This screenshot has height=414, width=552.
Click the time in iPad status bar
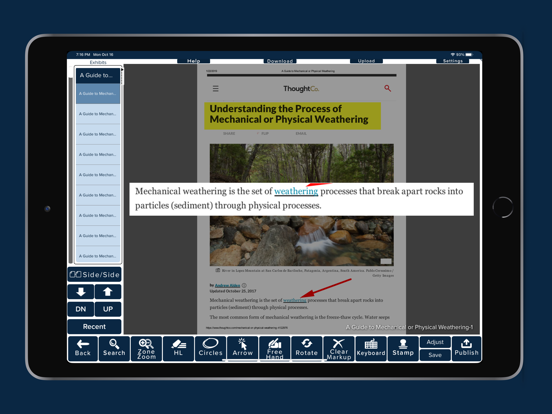point(83,55)
